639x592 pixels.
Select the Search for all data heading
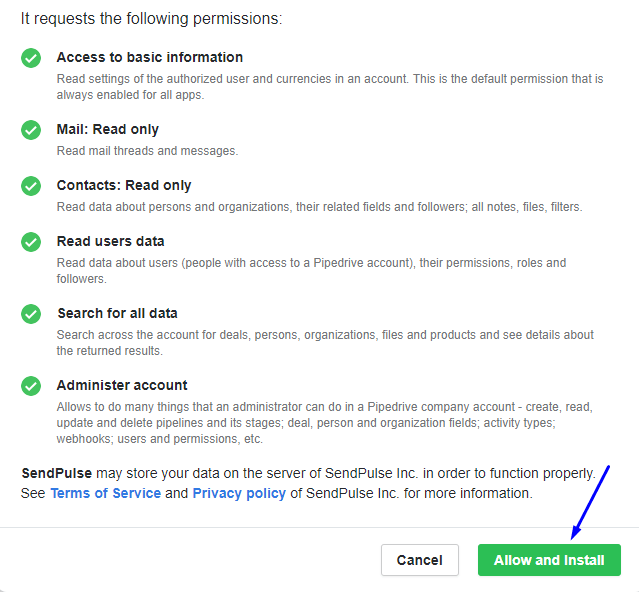pos(117,313)
